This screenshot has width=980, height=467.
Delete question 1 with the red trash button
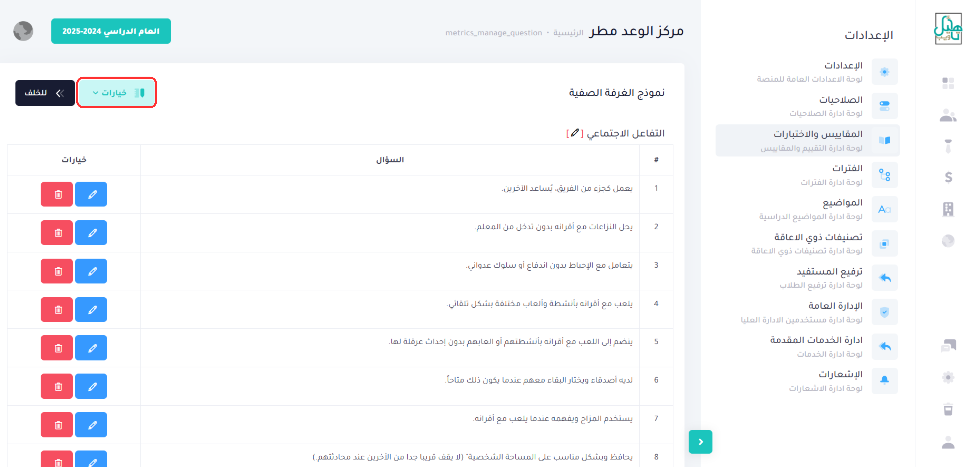point(57,194)
